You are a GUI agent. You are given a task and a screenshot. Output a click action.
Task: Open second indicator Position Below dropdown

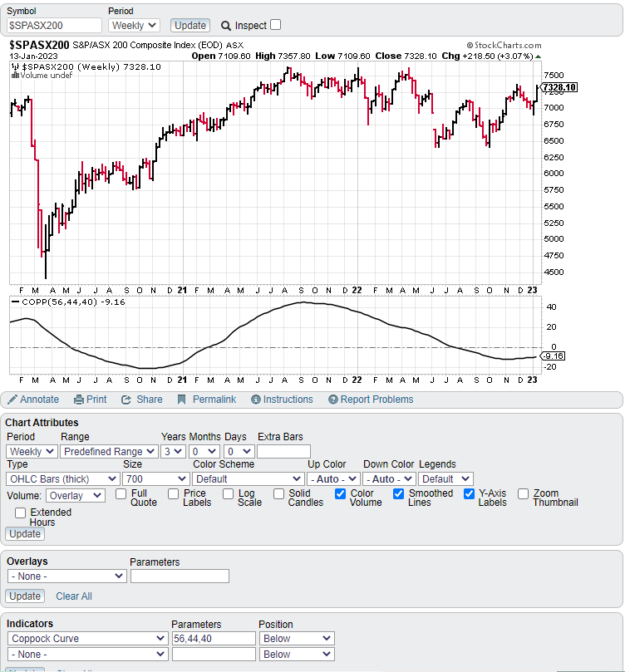click(297, 654)
